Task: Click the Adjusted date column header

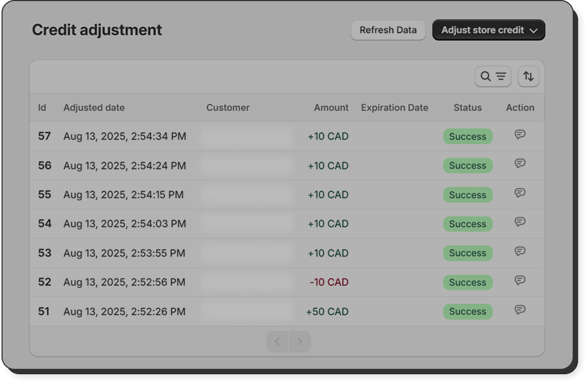Action: [x=94, y=107]
